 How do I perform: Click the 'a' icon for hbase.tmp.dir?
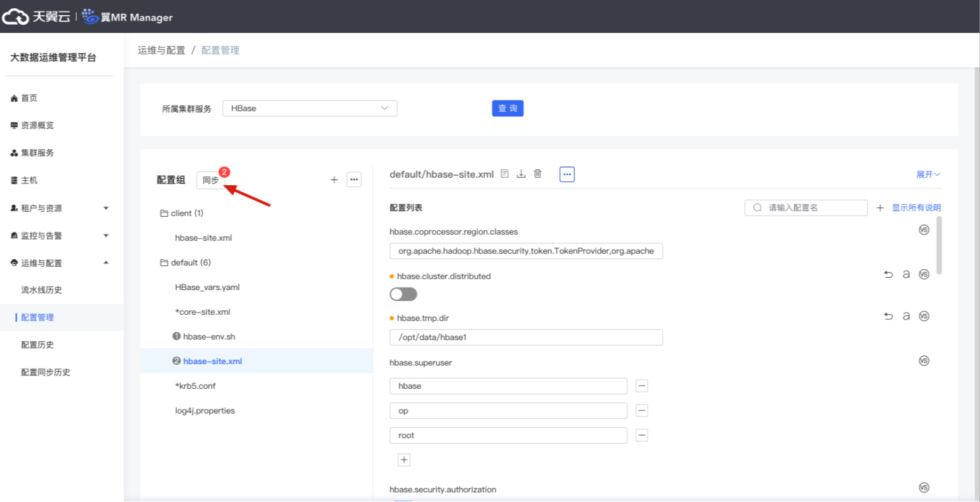906,316
